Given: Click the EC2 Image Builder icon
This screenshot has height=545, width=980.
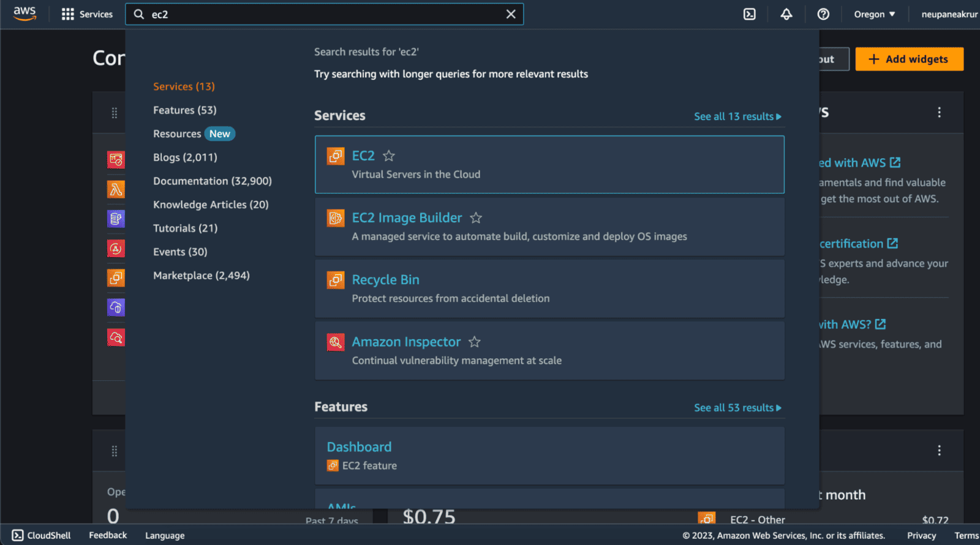Looking at the screenshot, I should pyautogui.click(x=336, y=218).
